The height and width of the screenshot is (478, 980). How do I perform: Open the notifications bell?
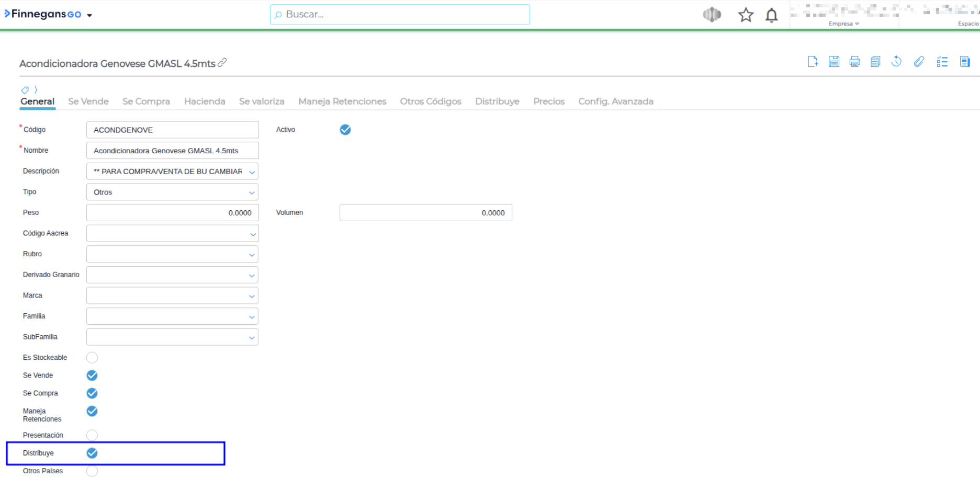[771, 15]
